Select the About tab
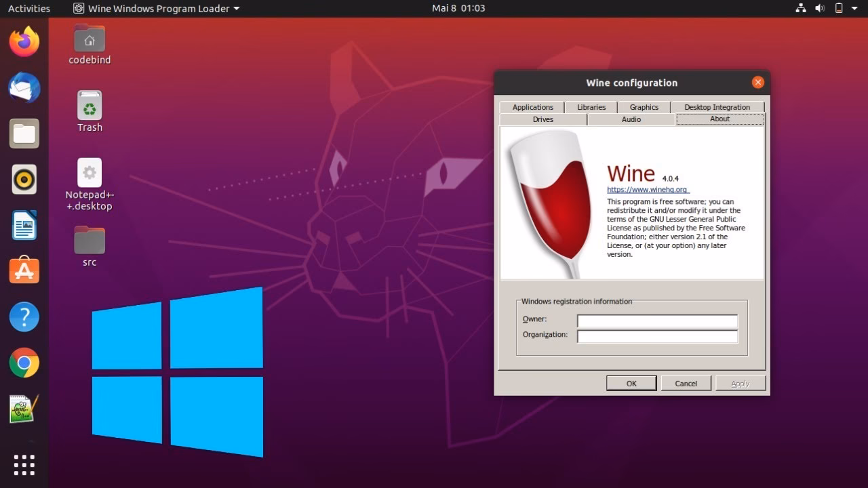The width and height of the screenshot is (868, 488). [720, 119]
